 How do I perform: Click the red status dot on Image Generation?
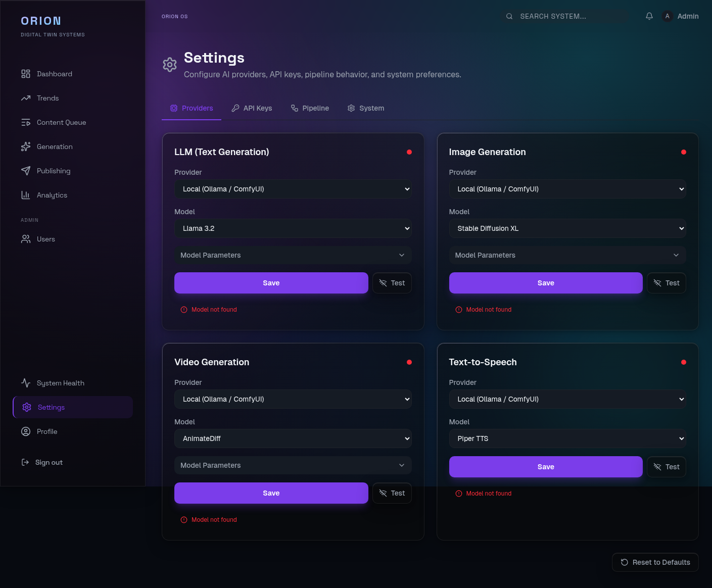pyautogui.click(x=684, y=152)
